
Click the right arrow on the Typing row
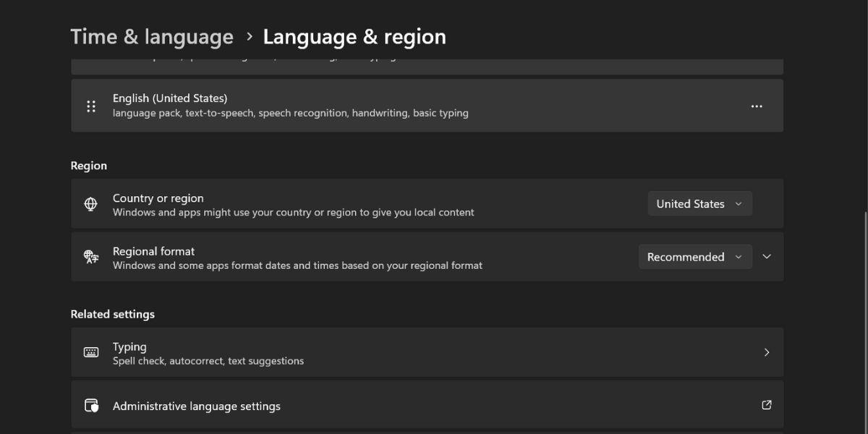(x=767, y=352)
